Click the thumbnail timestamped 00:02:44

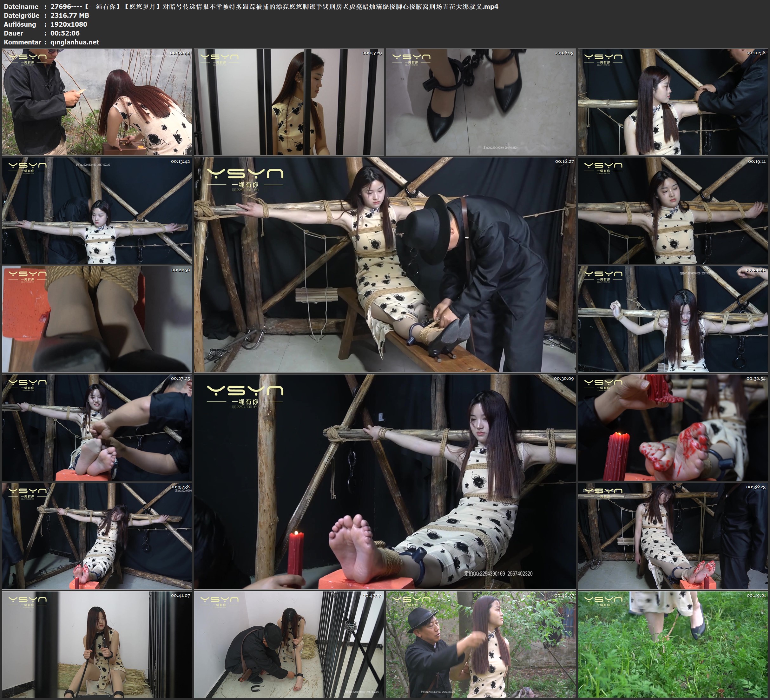pos(97,102)
